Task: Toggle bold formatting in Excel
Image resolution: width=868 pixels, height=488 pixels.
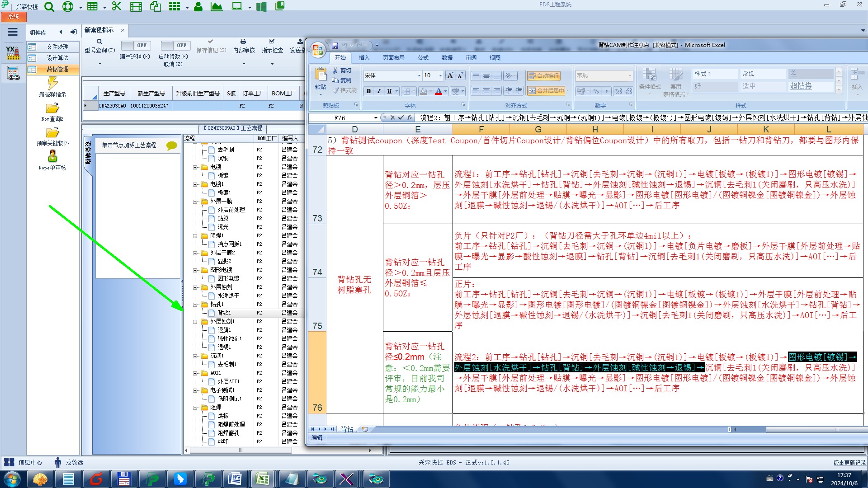Action: (369, 91)
